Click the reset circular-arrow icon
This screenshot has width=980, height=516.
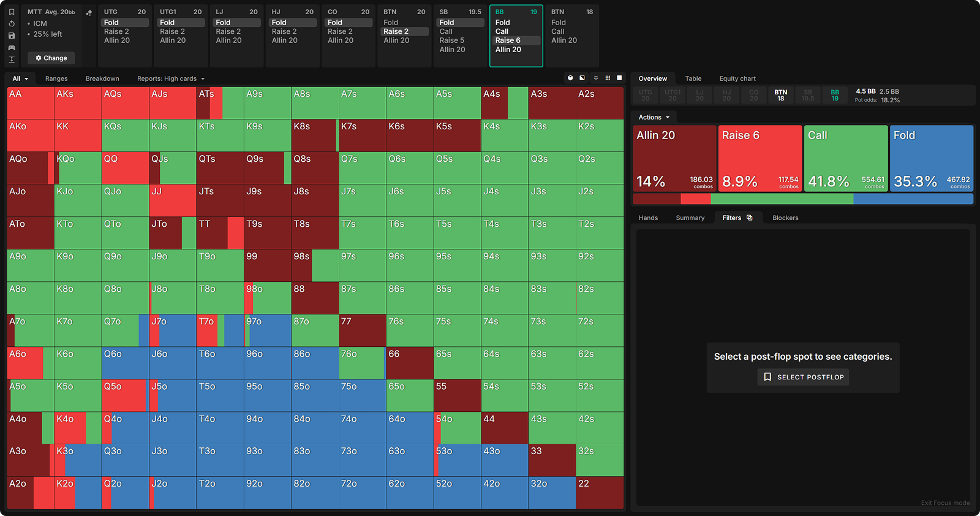point(12,24)
